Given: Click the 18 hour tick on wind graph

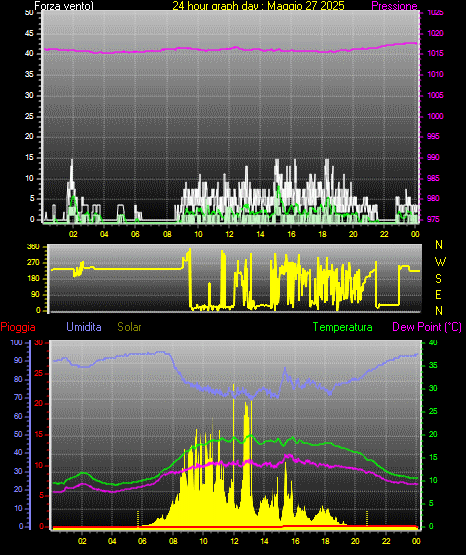Looking at the screenshot, I should (322, 234).
